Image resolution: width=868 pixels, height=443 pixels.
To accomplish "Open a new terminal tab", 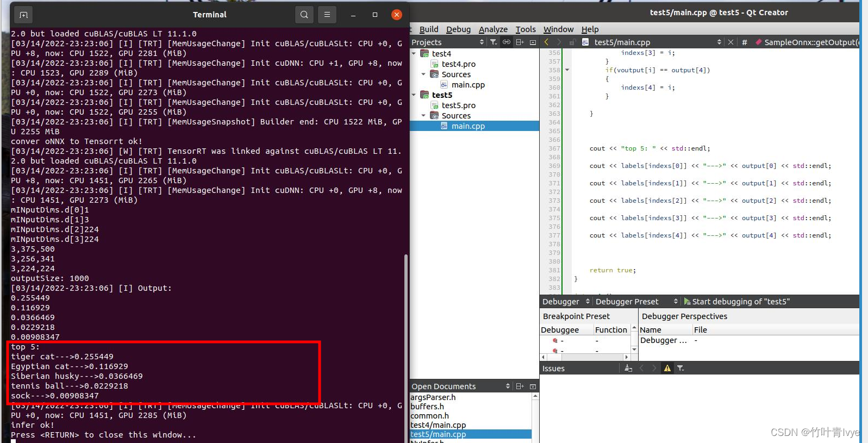I will point(23,15).
